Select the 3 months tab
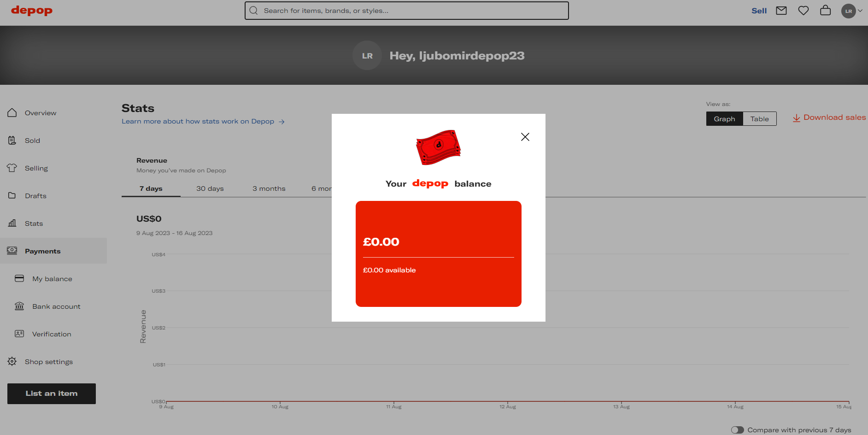Viewport: 868px width, 435px height. (269, 188)
